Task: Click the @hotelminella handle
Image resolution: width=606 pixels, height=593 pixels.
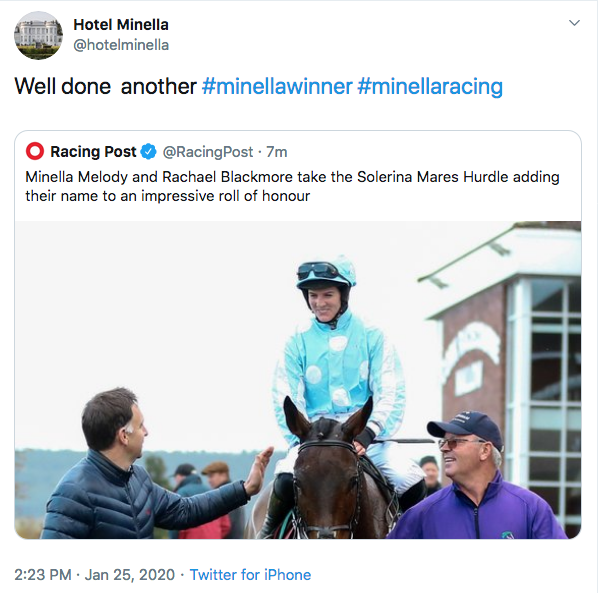Action: (x=121, y=45)
